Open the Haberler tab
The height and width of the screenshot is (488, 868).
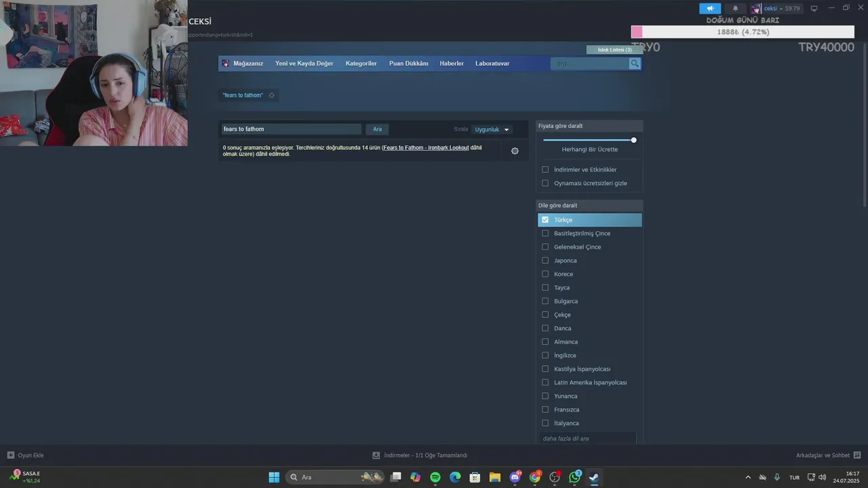(452, 64)
